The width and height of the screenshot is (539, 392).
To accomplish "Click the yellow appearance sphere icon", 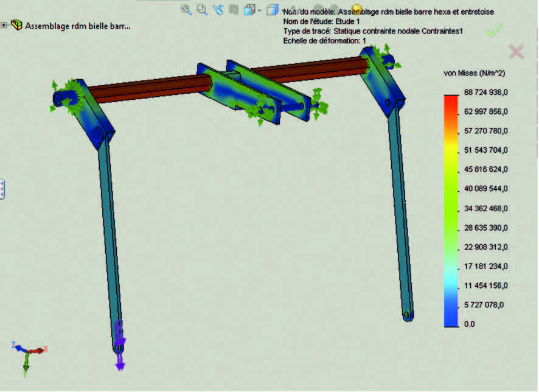I will click(x=357, y=9).
